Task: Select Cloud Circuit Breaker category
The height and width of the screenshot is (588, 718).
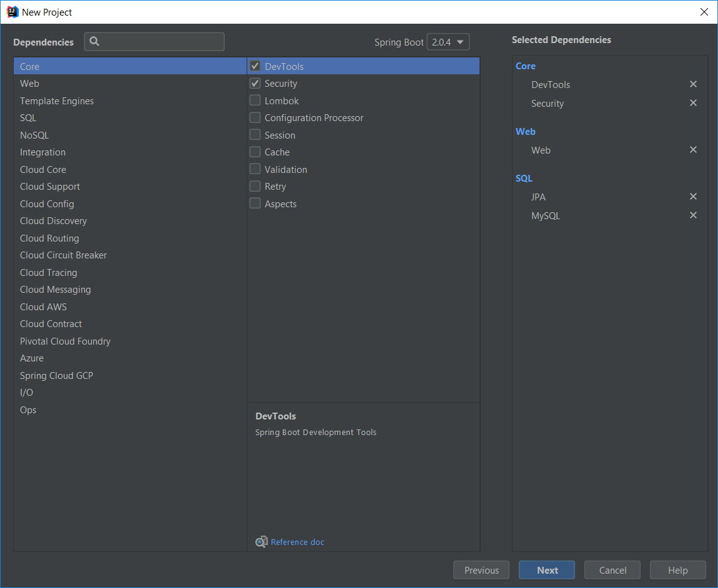Action: 130,255
